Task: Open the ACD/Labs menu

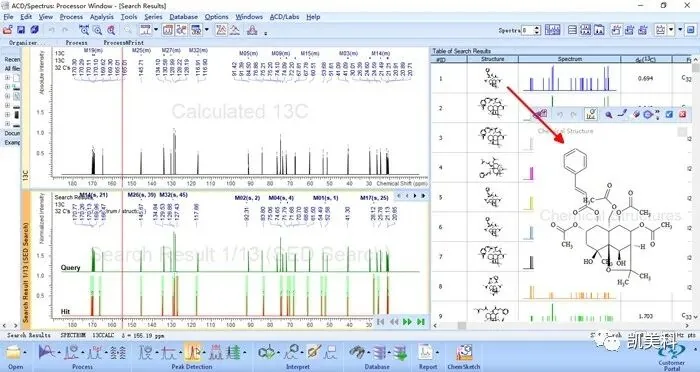Action: [x=284, y=17]
